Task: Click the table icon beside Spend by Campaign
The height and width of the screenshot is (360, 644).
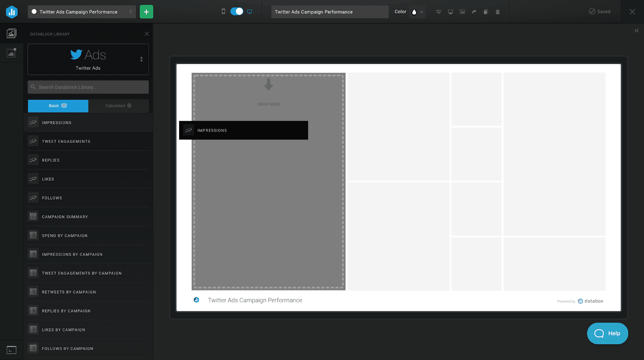Action: (x=33, y=235)
